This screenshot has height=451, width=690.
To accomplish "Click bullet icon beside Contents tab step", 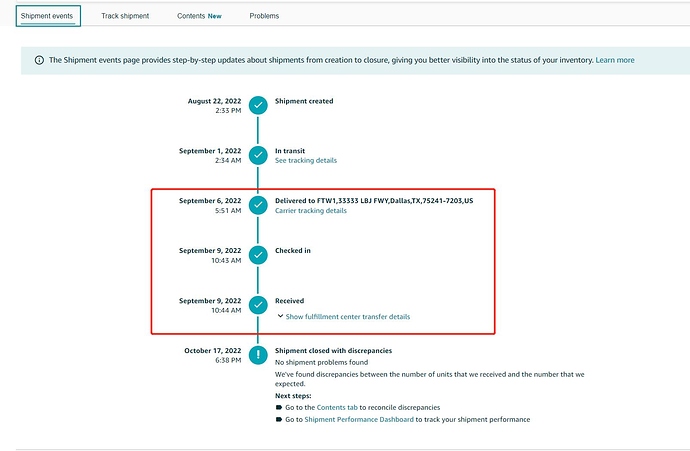I will pyautogui.click(x=279, y=408).
